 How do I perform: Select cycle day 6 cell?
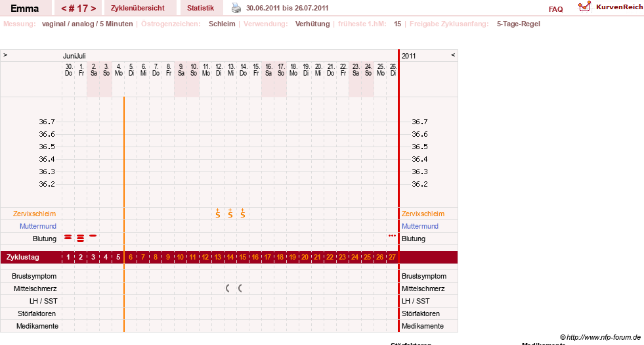pos(131,257)
